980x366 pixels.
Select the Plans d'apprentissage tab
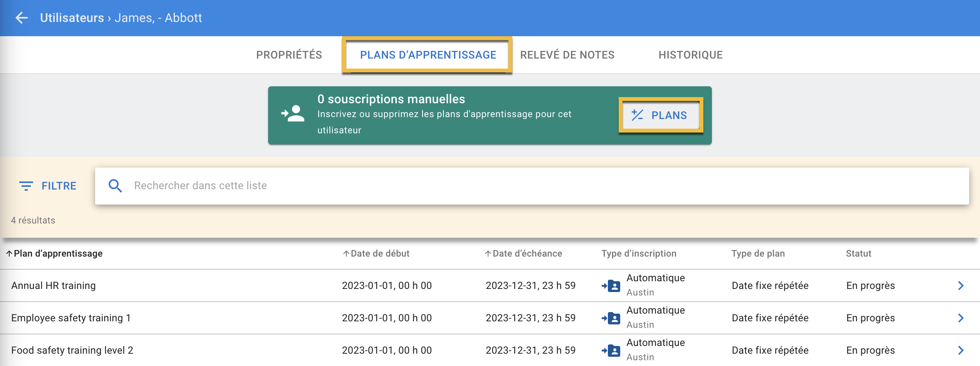(428, 55)
